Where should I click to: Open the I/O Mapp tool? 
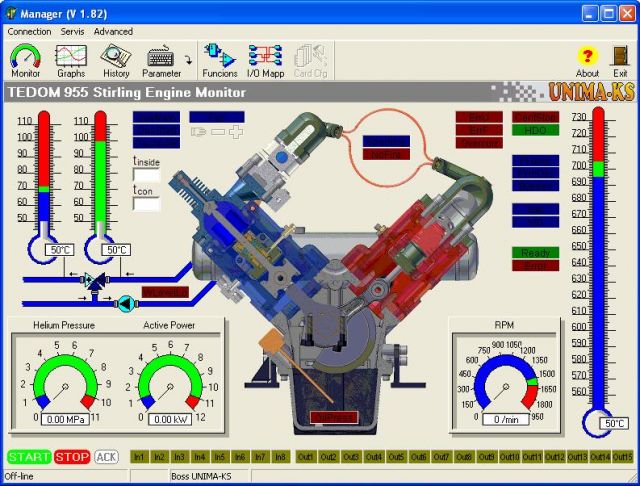[x=265, y=60]
